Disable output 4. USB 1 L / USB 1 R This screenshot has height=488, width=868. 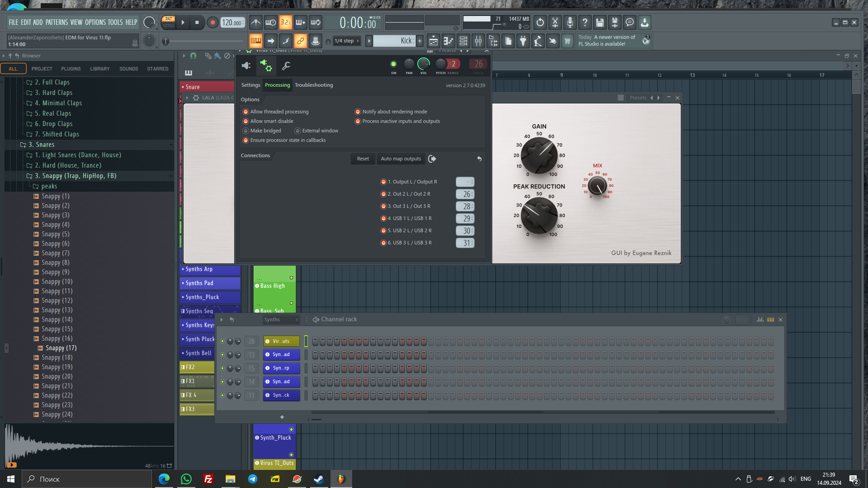[383, 218]
